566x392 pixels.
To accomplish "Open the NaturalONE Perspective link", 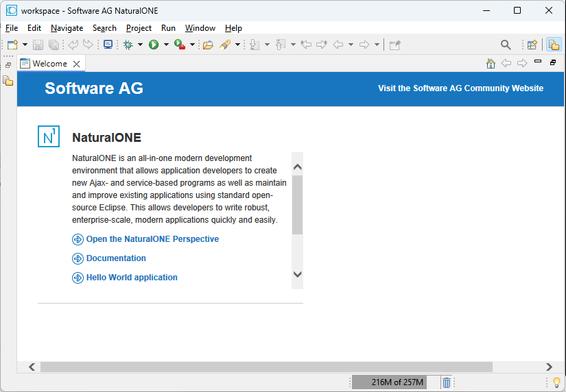I will pos(152,239).
